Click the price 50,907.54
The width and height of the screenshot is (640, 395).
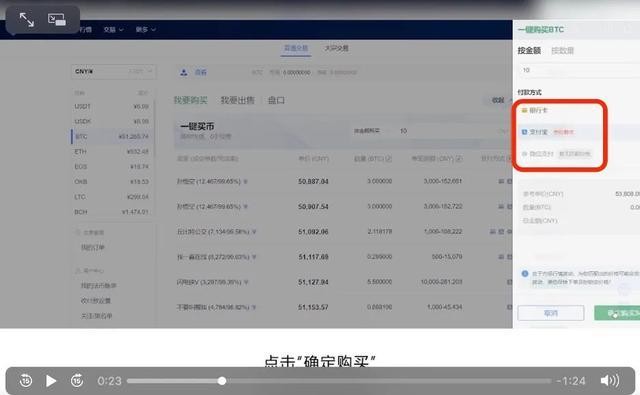pyautogui.click(x=313, y=207)
